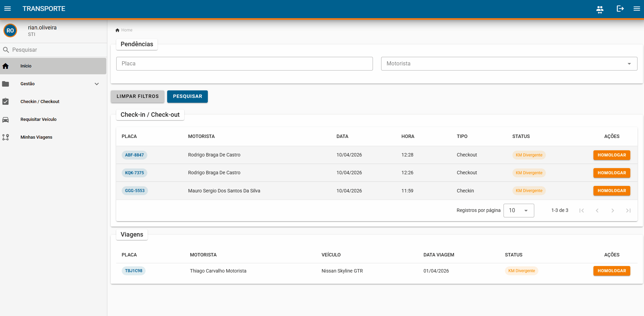Click the logout icon in header
The height and width of the screenshot is (316, 644).
[x=620, y=9]
